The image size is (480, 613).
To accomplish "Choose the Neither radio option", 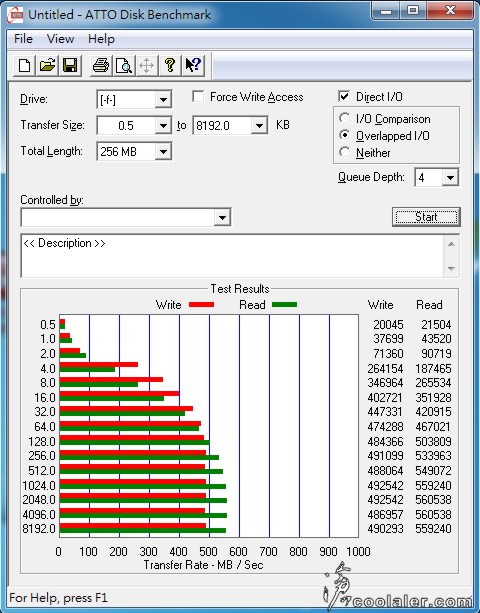I will (x=344, y=152).
